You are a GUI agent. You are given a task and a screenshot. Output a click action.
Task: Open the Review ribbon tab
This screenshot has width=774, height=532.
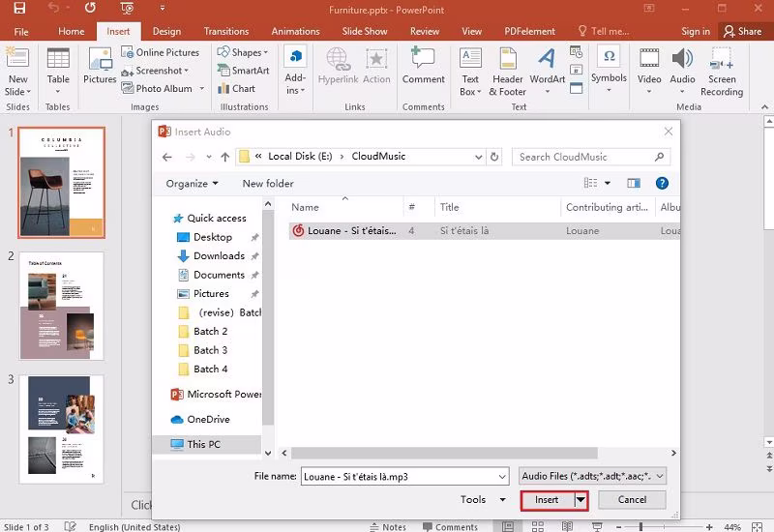(425, 31)
